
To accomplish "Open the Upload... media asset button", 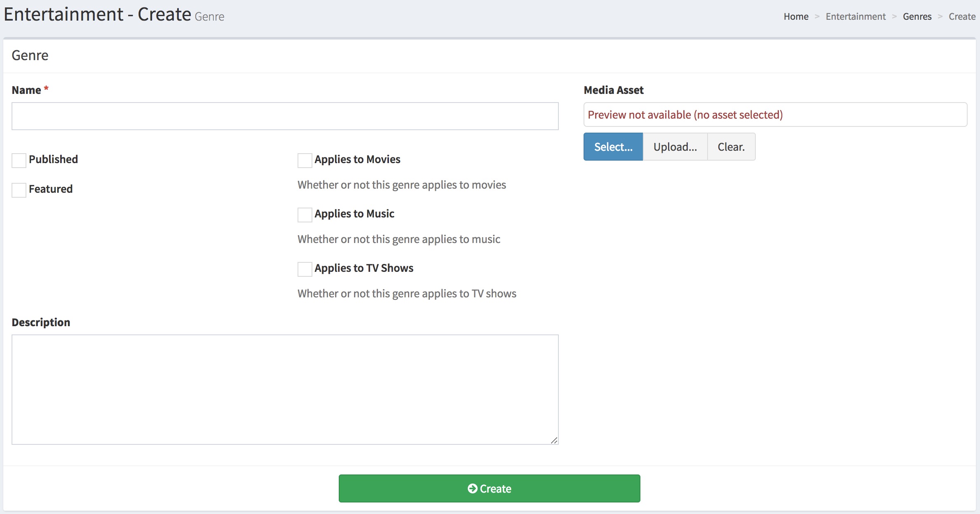I will pyautogui.click(x=675, y=147).
